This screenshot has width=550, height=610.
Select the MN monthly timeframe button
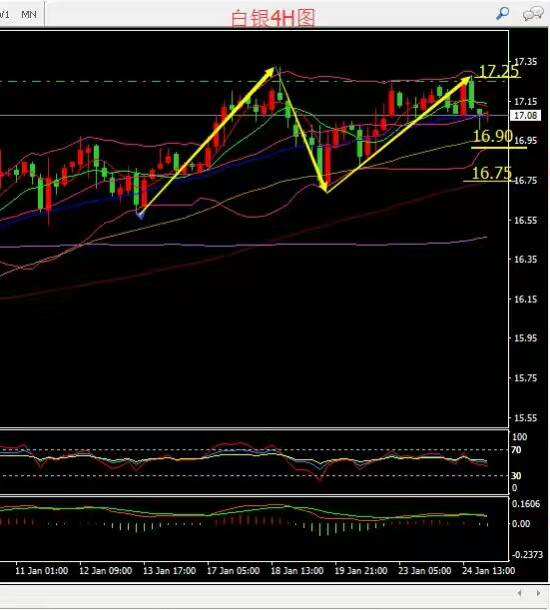point(29,15)
